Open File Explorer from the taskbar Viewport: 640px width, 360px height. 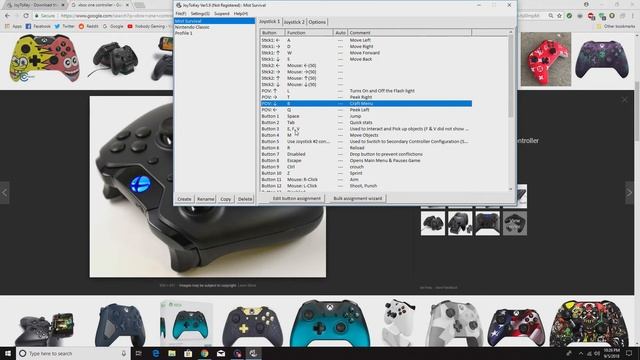[172, 353]
